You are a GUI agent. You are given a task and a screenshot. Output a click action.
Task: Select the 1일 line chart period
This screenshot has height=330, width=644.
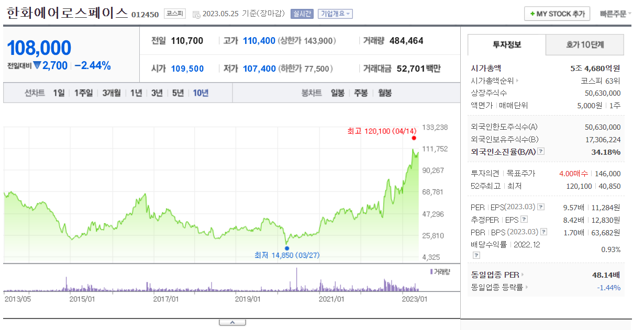[59, 93]
